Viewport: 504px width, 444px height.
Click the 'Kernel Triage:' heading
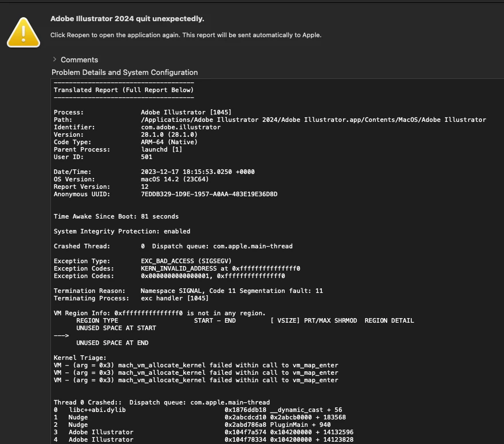80,358
